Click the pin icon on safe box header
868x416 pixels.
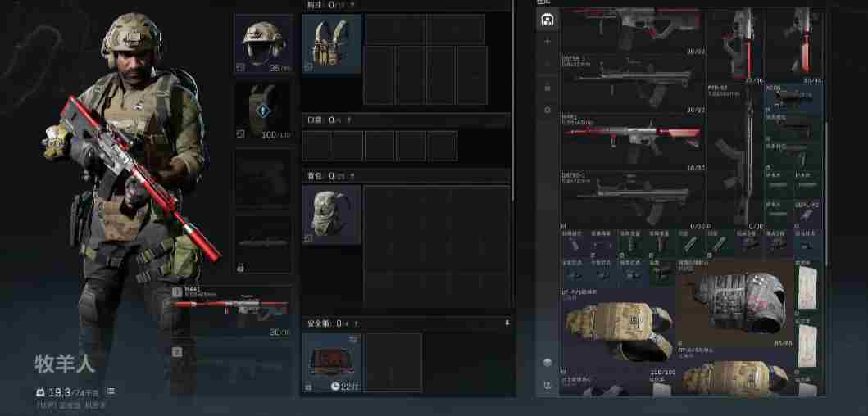coord(507,323)
